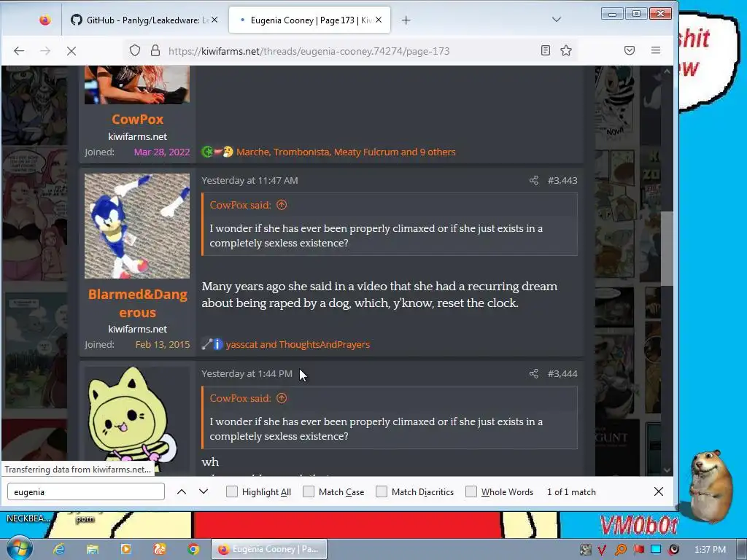Bookmark this page with star
The width and height of the screenshot is (747, 560).
point(566,50)
